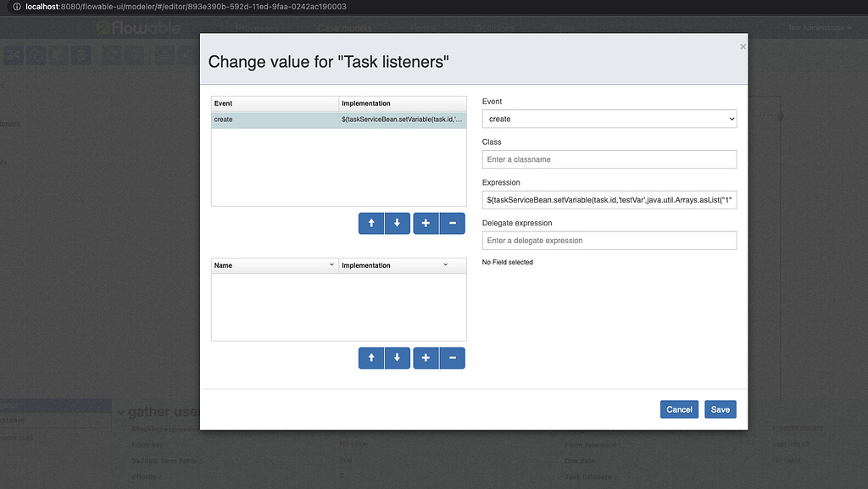The height and width of the screenshot is (489, 868).
Task: Click the move-down arrow under the Name table
Action: pos(397,358)
